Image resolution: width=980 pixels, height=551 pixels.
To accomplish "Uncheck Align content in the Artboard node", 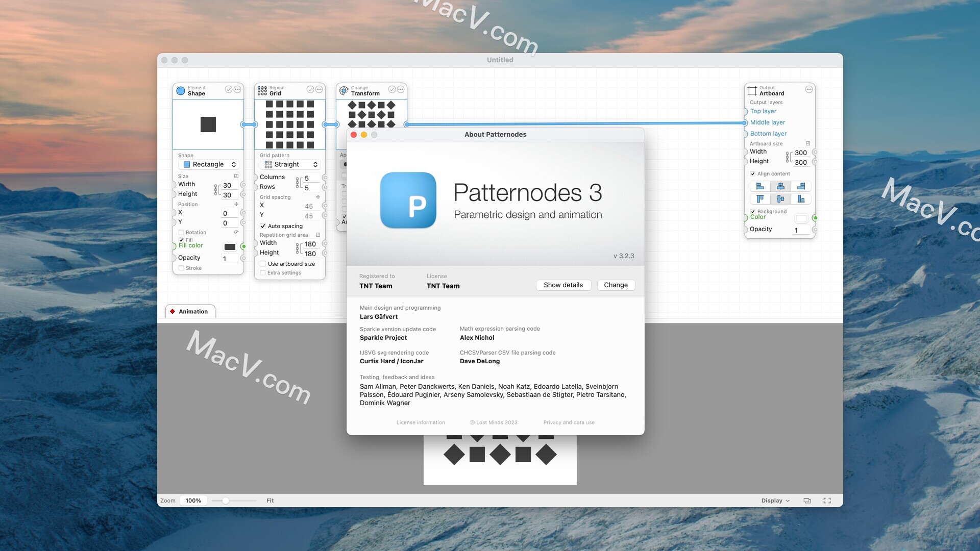I will coord(753,173).
